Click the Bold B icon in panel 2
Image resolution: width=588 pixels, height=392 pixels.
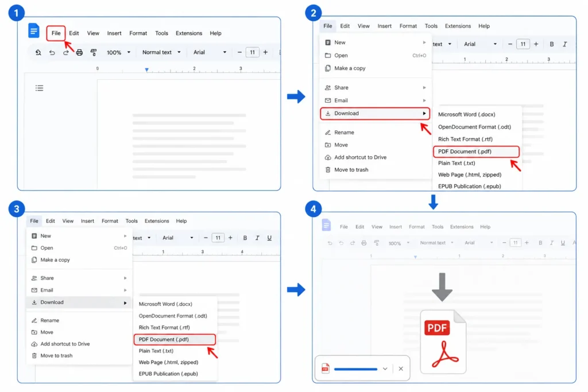(x=552, y=44)
